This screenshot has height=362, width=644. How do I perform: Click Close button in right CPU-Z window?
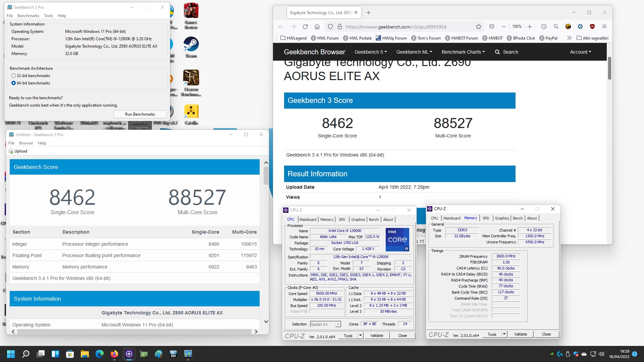tap(546, 334)
